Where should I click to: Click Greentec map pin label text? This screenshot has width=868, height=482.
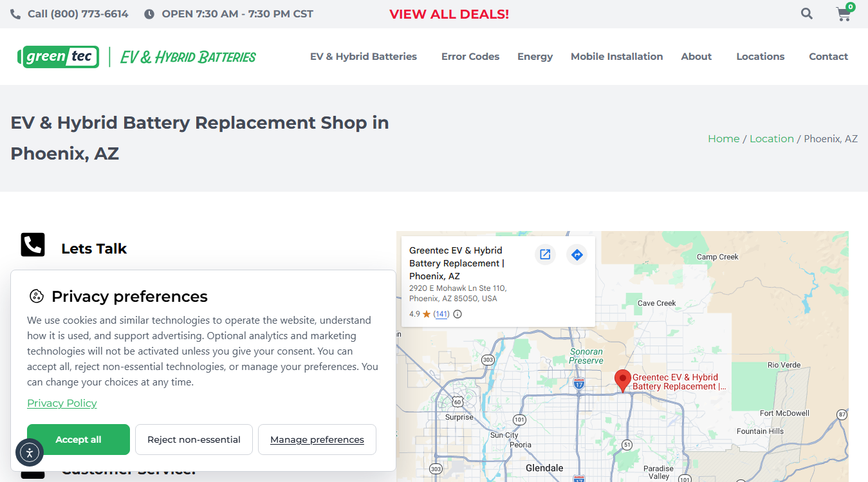(679, 382)
